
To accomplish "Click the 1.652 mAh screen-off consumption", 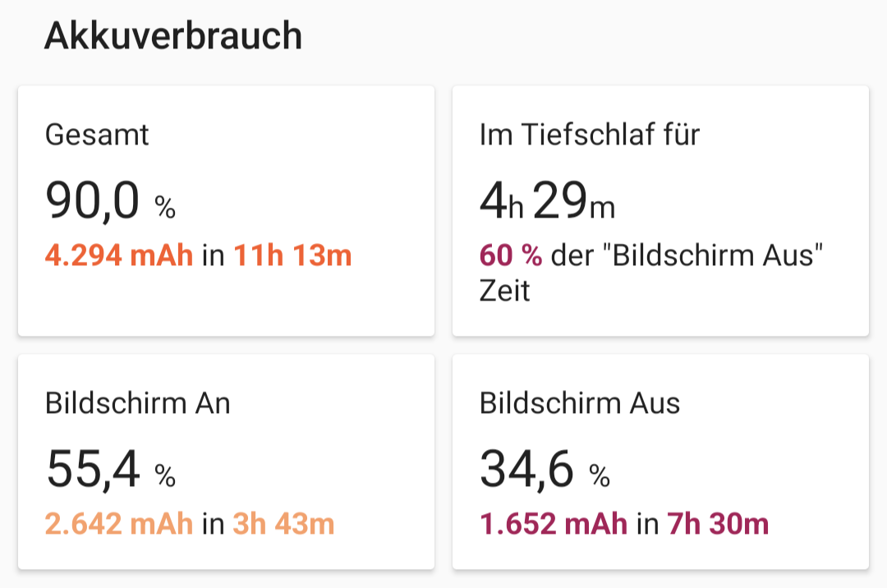I will (x=554, y=524).
